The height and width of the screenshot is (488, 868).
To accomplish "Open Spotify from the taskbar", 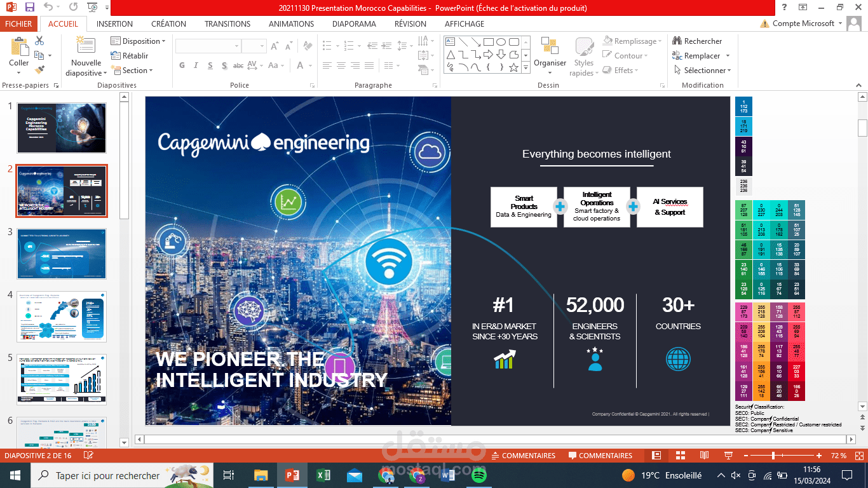I will click(x=479, y=475).
